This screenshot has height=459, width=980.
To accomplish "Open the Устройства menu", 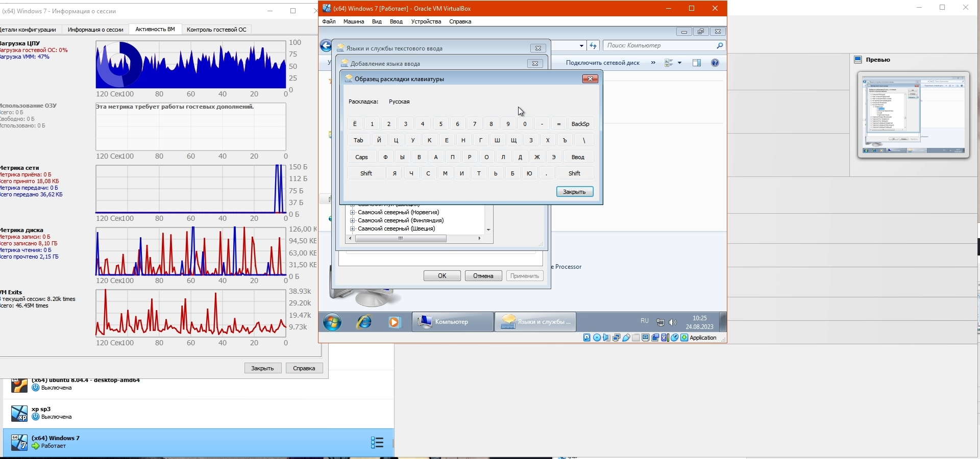I will pos(426,21).
